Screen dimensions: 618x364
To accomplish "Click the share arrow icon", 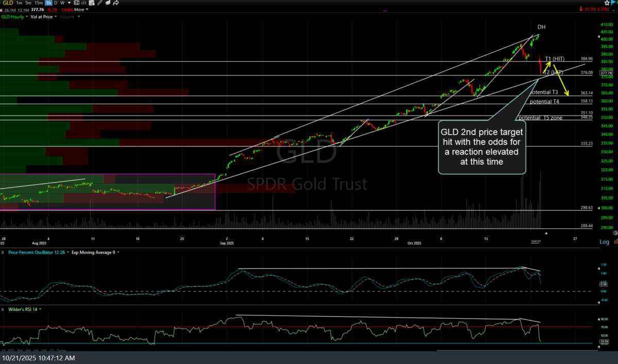I will 116,3.
